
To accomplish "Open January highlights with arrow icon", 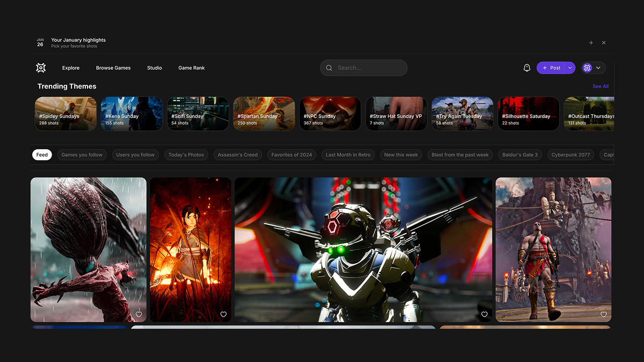I will (590, 43).
